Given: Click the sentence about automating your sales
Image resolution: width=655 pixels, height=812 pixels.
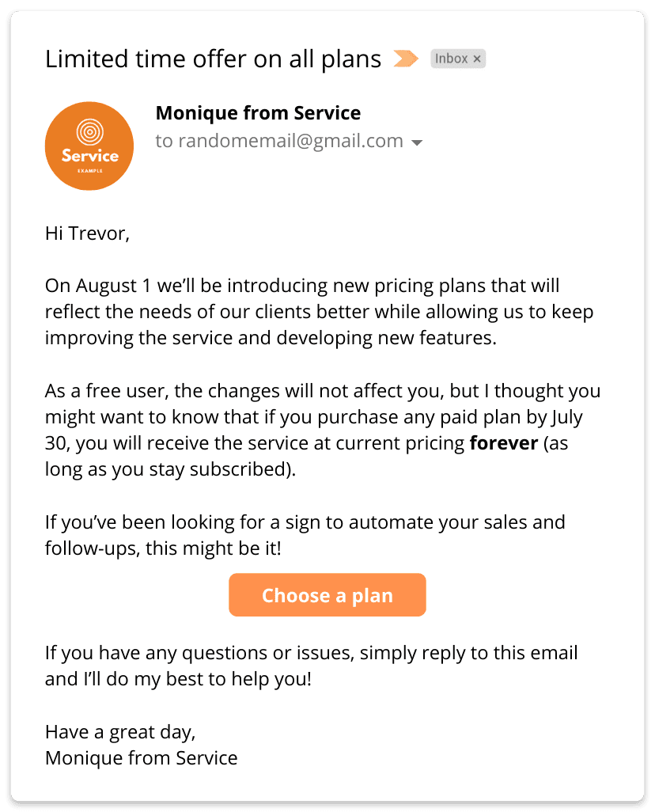Looking at the screenshot, I should [305, 535].
